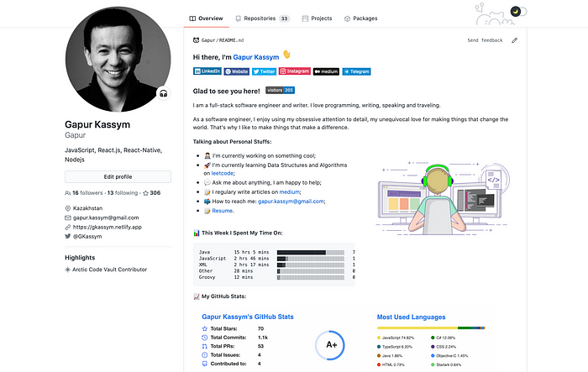Click the Total PRs pull request icon
The width and height of the screenshot is (588, 372).
[204, 346]
